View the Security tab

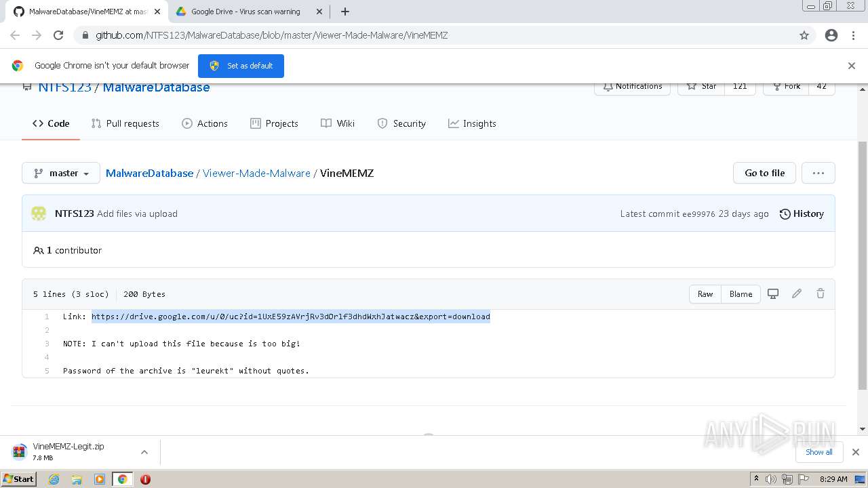tap(401, 123)
